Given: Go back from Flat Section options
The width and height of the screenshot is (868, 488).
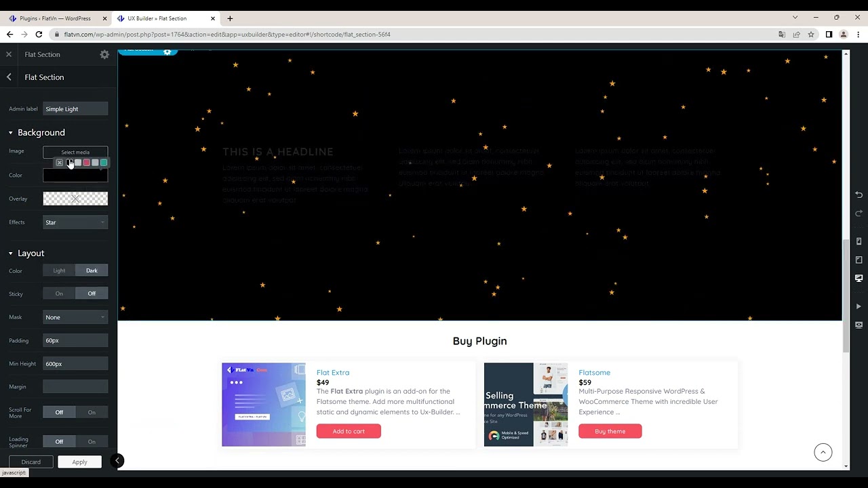Looking at the screenshot, I should coord(9,77).
